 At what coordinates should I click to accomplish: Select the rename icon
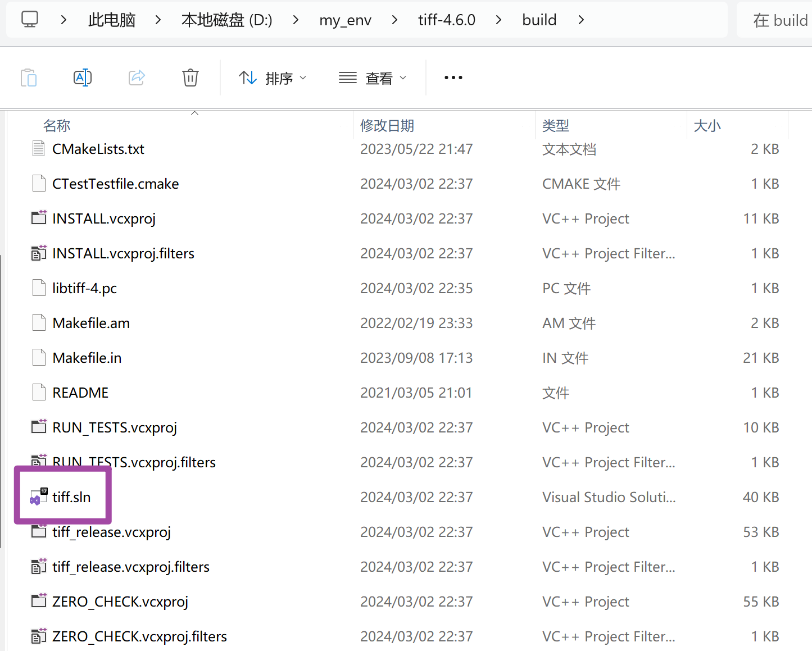[83, 78]
